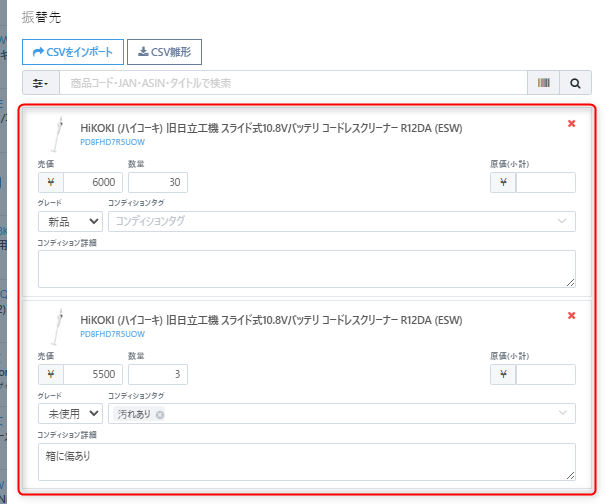This screenshot has width=605, height=504.
Task: Click the first item's 原価(小計) input
Action: [x=546, y=182]
